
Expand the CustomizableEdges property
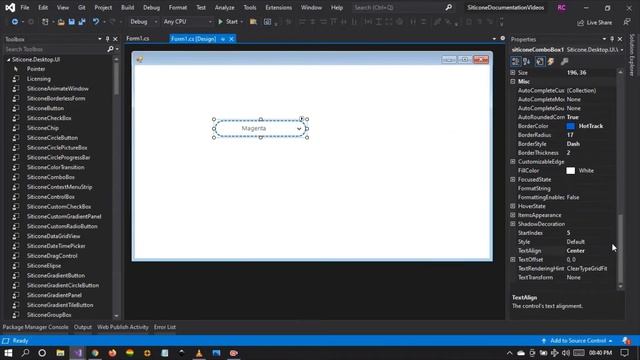(513, 162)
